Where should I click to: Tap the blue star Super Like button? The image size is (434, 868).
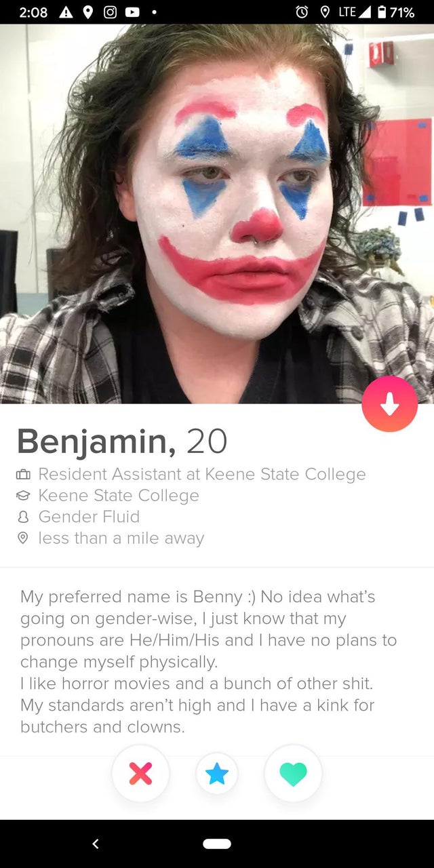pyautogui.click(x=217, y=774)
